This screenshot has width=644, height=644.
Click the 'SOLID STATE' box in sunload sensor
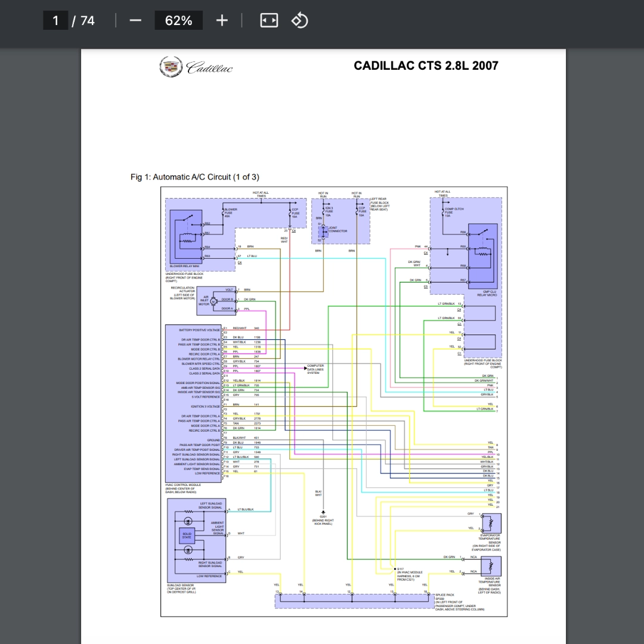click(187, 535)
